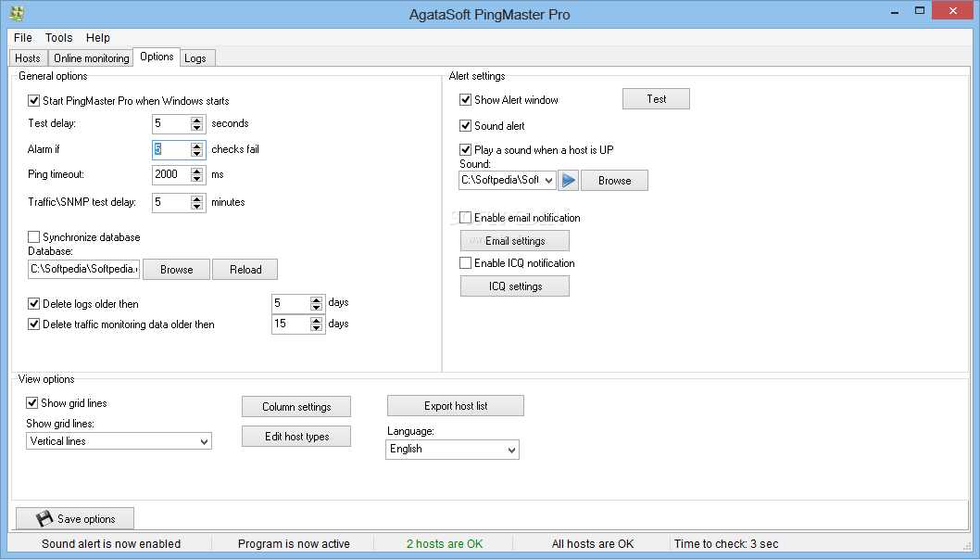Increase Delete logs days value
This screenshot has width=980, height=559.
[x=316, y=299]
